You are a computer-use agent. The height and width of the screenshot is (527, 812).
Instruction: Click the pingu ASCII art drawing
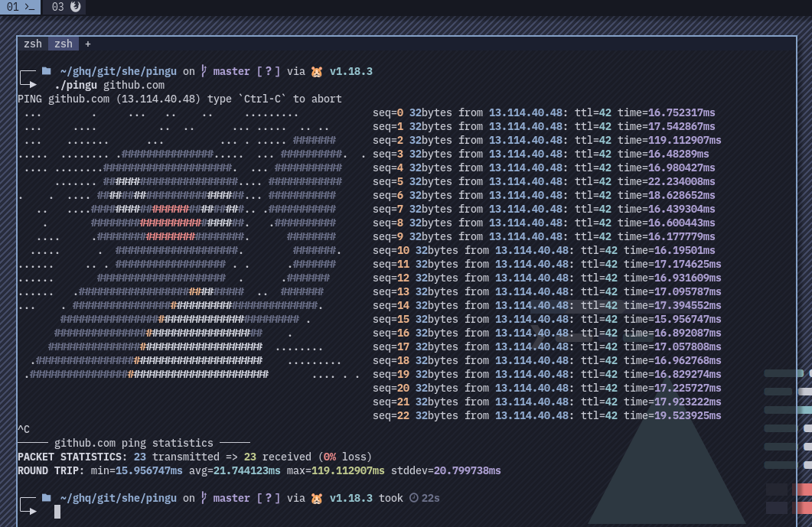[176, 252]
